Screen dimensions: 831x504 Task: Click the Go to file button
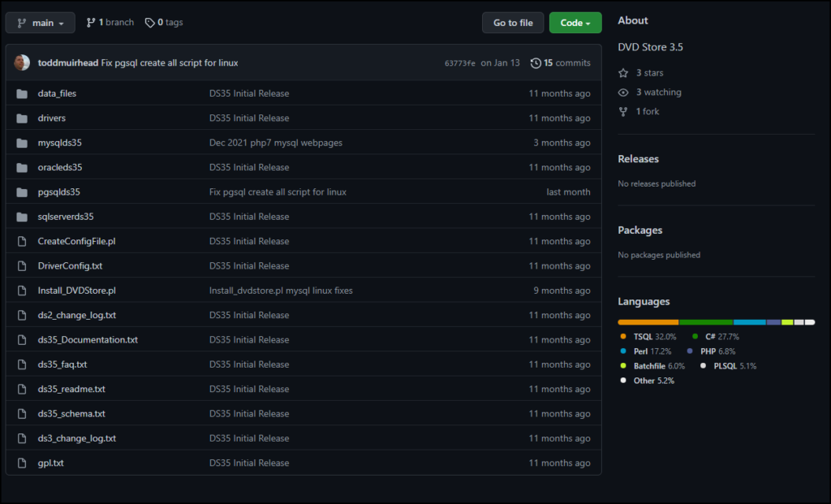click(x=513, y=22)
